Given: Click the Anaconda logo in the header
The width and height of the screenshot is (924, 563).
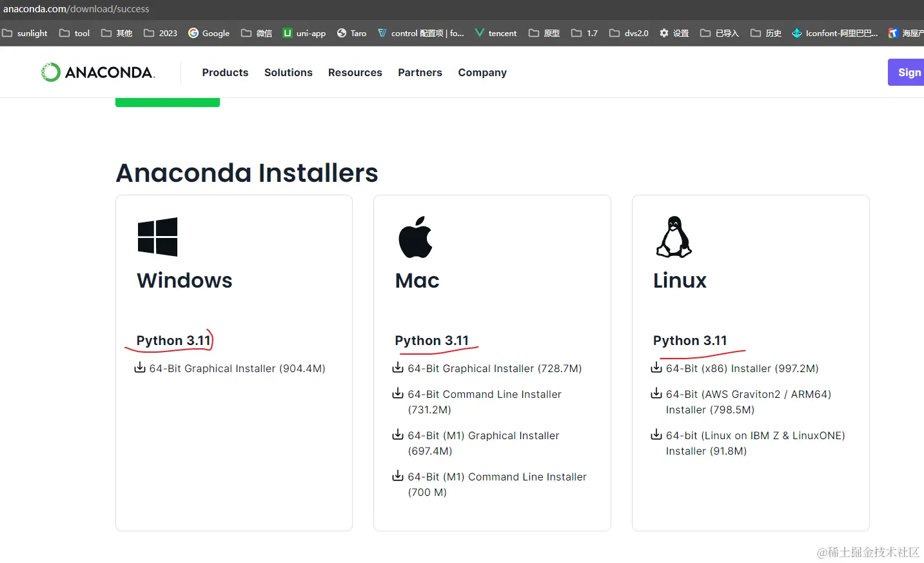Looking at the screenshot, I should click(x=98, y=72).
